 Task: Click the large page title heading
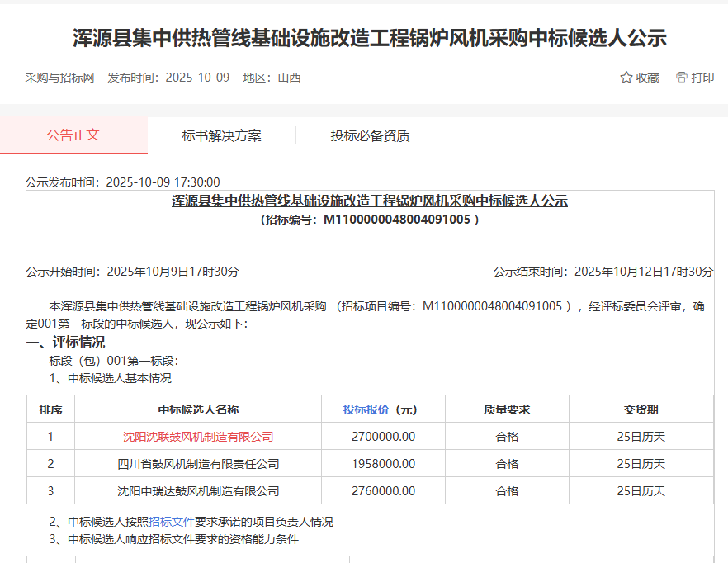[x=370, y=38]
